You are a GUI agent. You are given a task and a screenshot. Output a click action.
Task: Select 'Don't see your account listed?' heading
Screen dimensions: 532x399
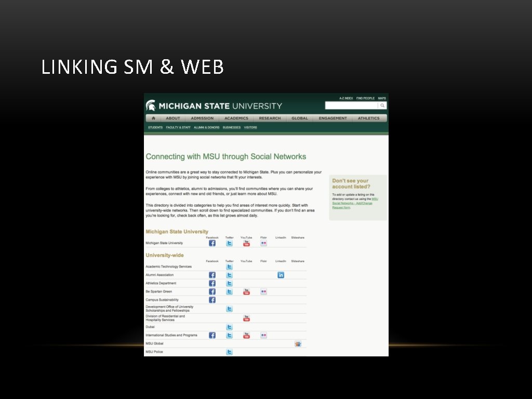351,183
